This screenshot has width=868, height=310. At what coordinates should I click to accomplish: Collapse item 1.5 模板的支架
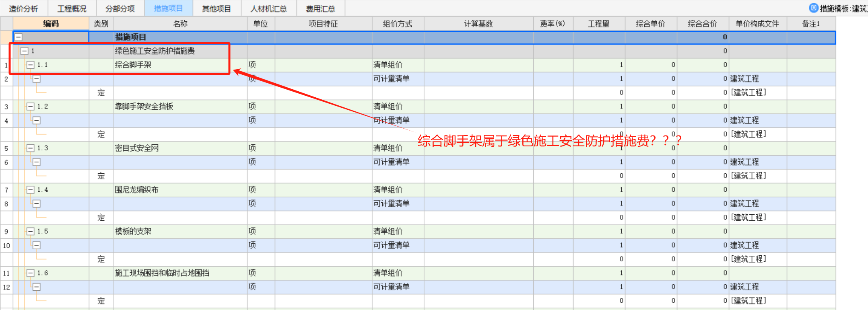tap(31, 231)
